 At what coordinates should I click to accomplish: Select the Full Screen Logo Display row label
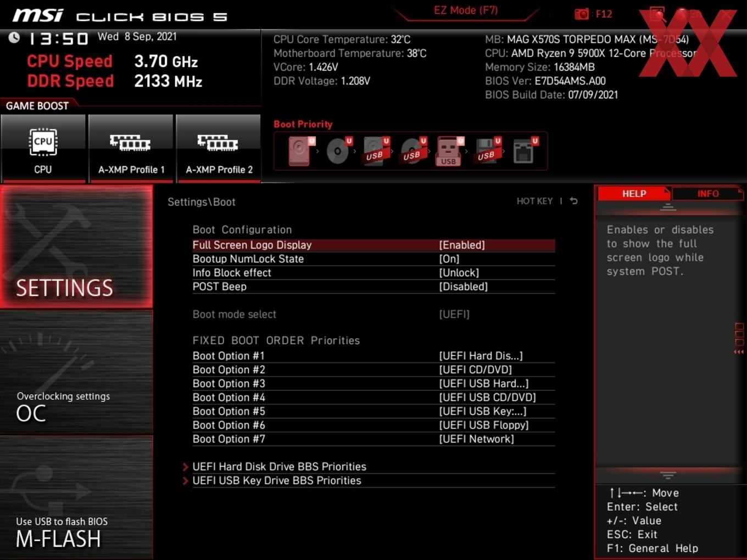pos(252,245)
